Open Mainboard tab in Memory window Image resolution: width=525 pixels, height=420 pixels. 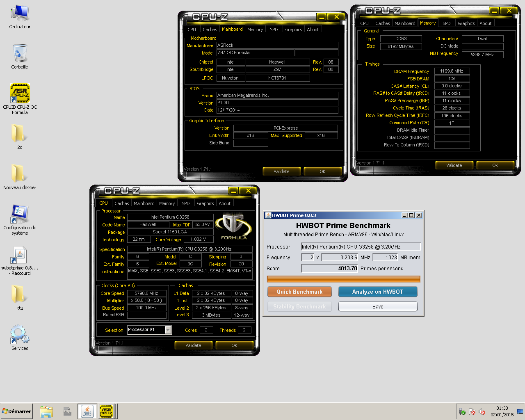pos(405,23)
